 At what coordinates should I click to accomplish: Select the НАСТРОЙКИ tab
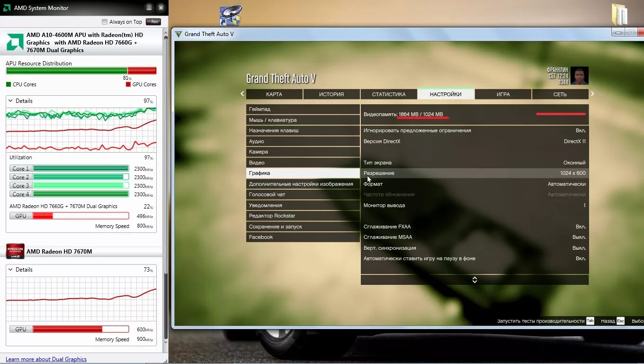pos(446,94)
